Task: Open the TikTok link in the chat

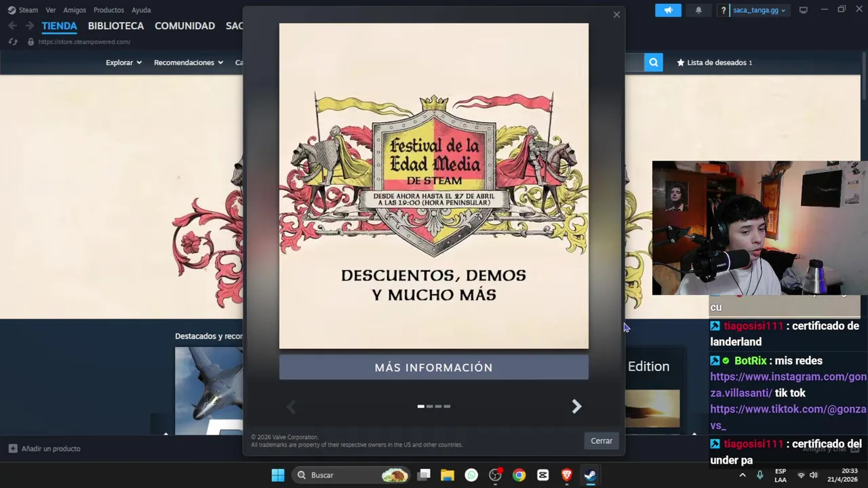Action: tap(788, 417)
